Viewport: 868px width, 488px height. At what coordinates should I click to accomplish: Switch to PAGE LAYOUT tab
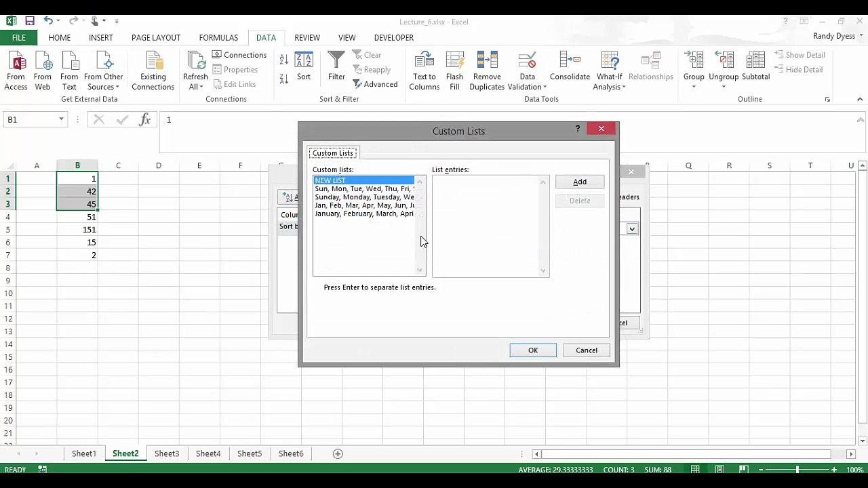point(156,38)
